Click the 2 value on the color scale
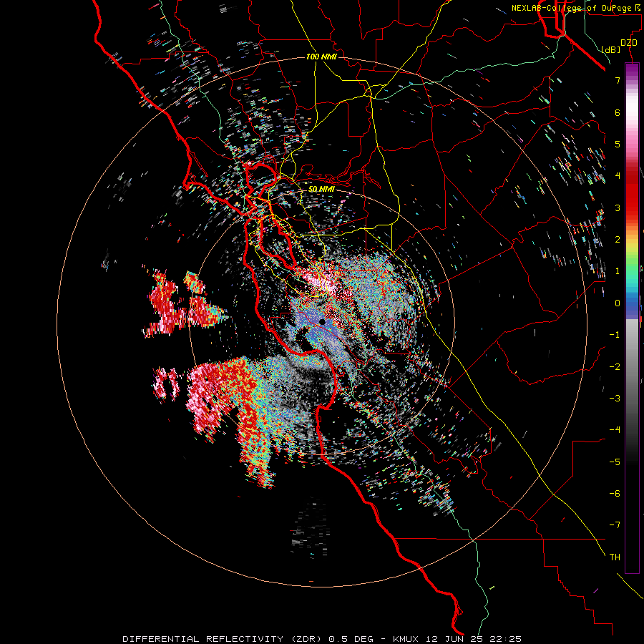The height and width of the screenshot is (644, 644). [x=618, y=240]
